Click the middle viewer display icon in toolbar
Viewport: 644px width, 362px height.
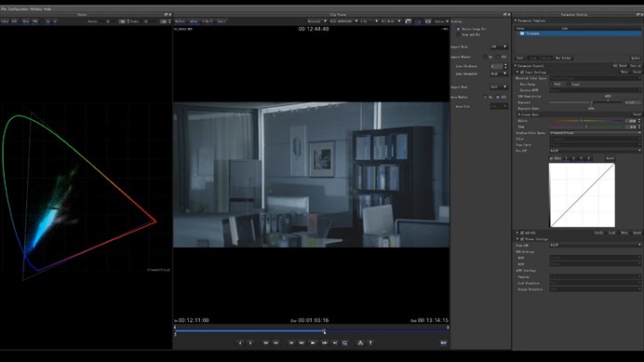pyautogui.click(x=418, y=21)
